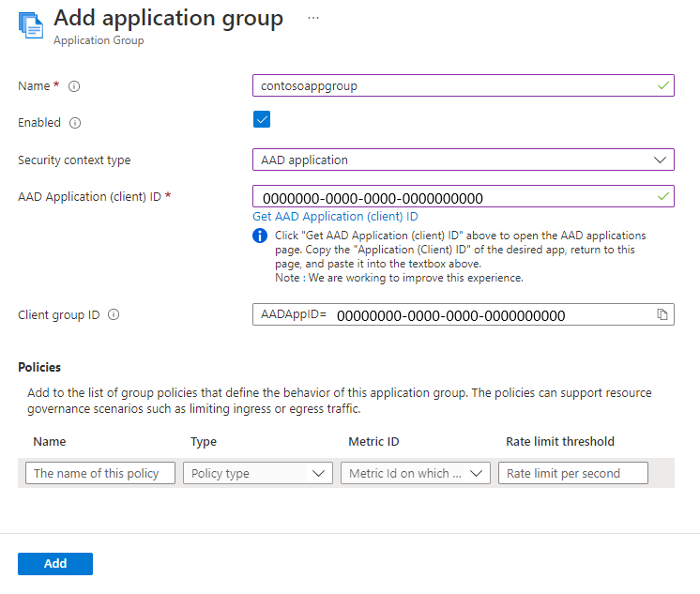Open the Policy type dropdown
This screenshot has width=700, height=594.
point(257,473)
